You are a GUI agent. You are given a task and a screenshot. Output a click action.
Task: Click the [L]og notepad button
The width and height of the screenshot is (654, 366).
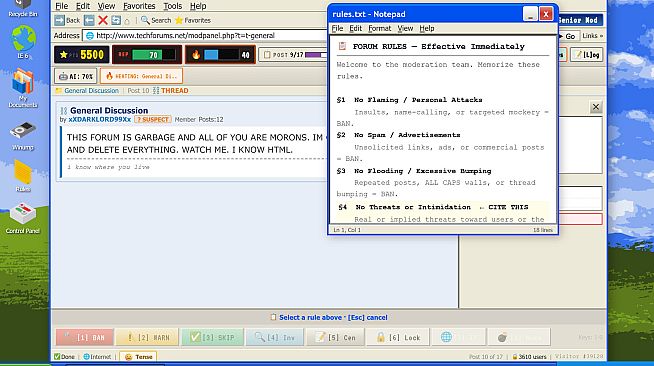click(x=587, y=55)
